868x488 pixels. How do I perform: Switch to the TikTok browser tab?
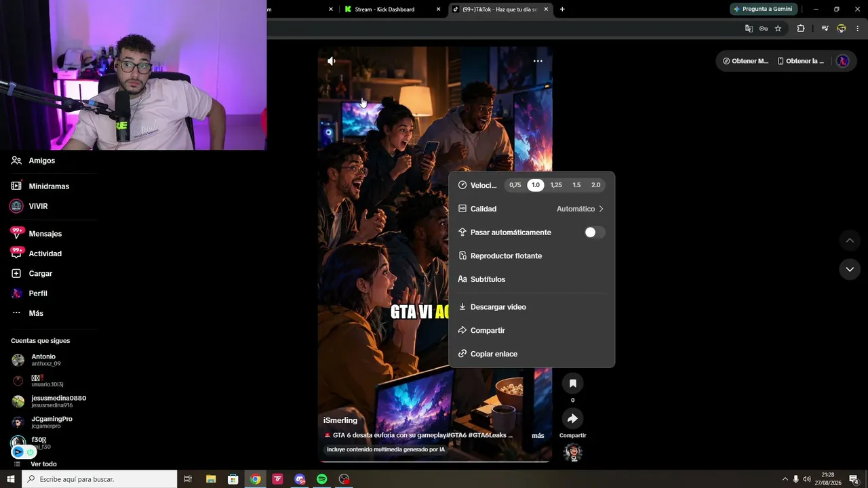500,9
